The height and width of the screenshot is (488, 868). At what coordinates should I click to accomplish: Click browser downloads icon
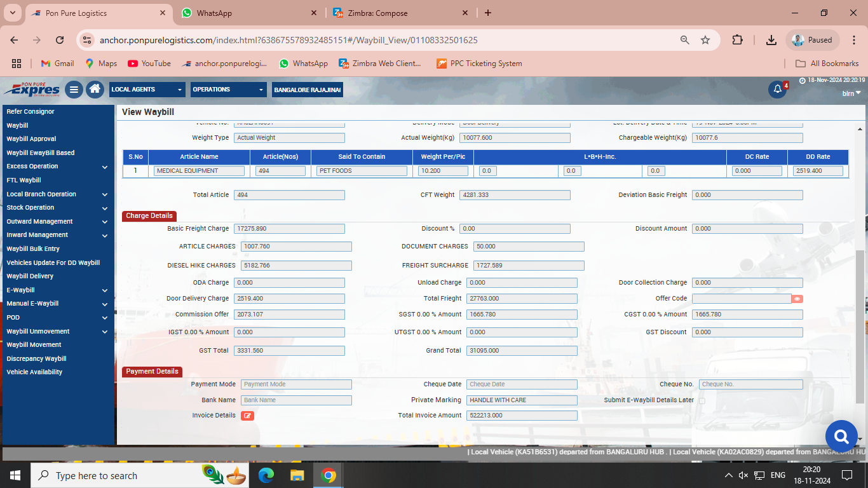coord(771,40)
